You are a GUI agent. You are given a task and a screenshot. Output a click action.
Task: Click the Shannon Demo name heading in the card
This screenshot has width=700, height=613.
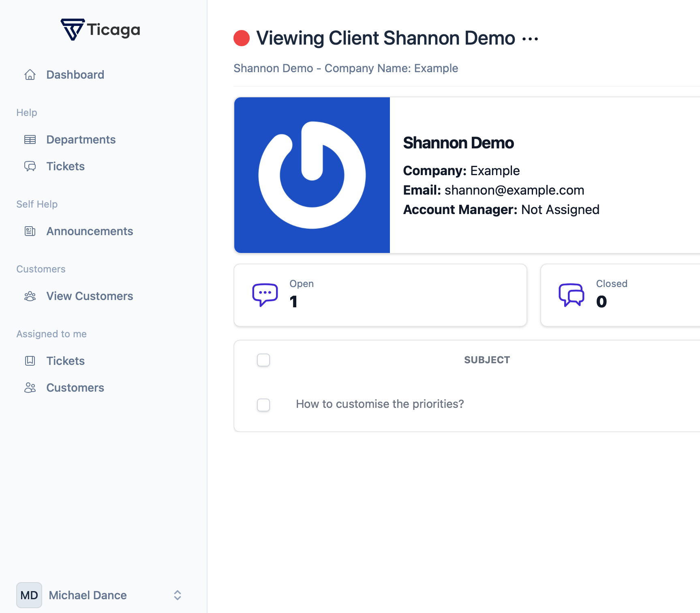pyautogui.click(x=458, y=143)
